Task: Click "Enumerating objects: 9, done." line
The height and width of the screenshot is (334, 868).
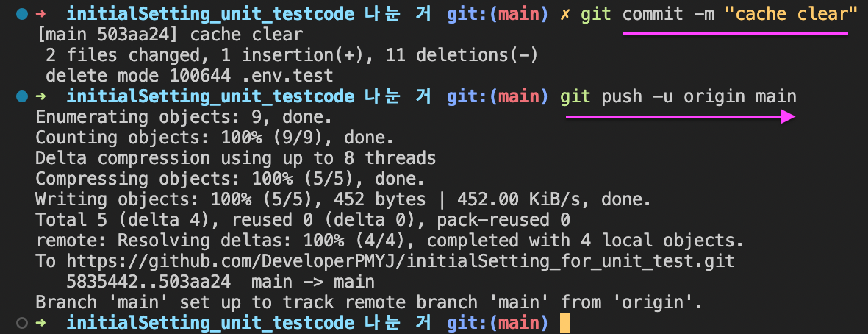Action: (x=184, y=118)
